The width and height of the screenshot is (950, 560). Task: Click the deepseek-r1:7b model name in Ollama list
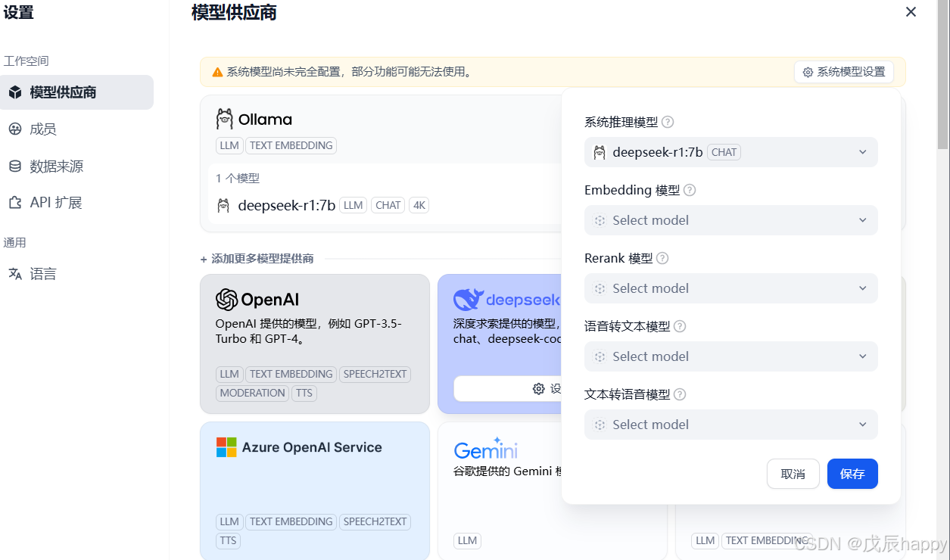(x=287, y=205)
